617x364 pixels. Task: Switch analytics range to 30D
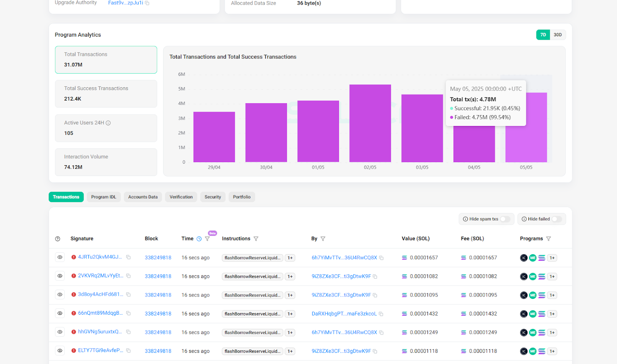click(558, 35)
